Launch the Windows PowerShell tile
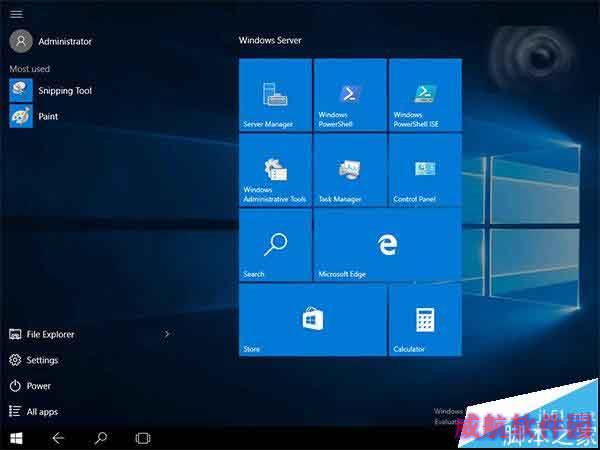This screenshot has height=450, width=600. pyautogui.click(x=350, y=95)
